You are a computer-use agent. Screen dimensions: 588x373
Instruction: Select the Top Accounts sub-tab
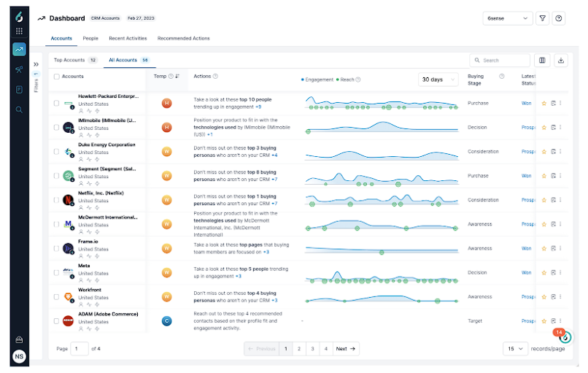(x=75, y=60)
